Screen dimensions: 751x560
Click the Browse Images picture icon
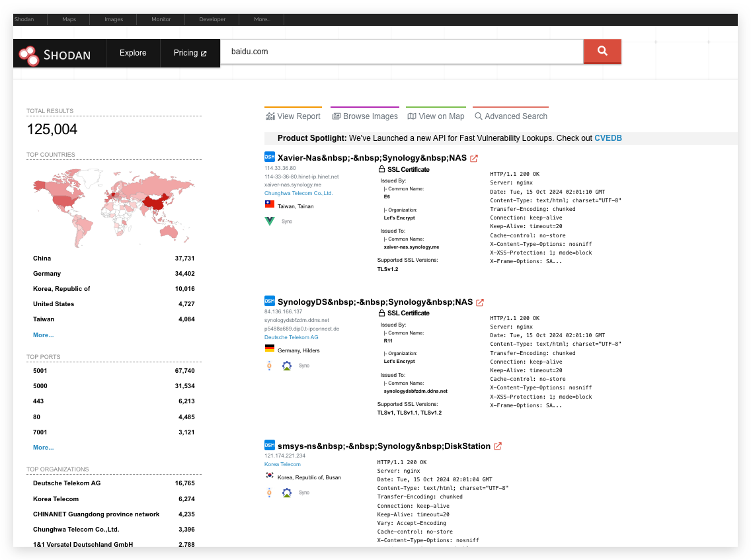coord(336,116)
